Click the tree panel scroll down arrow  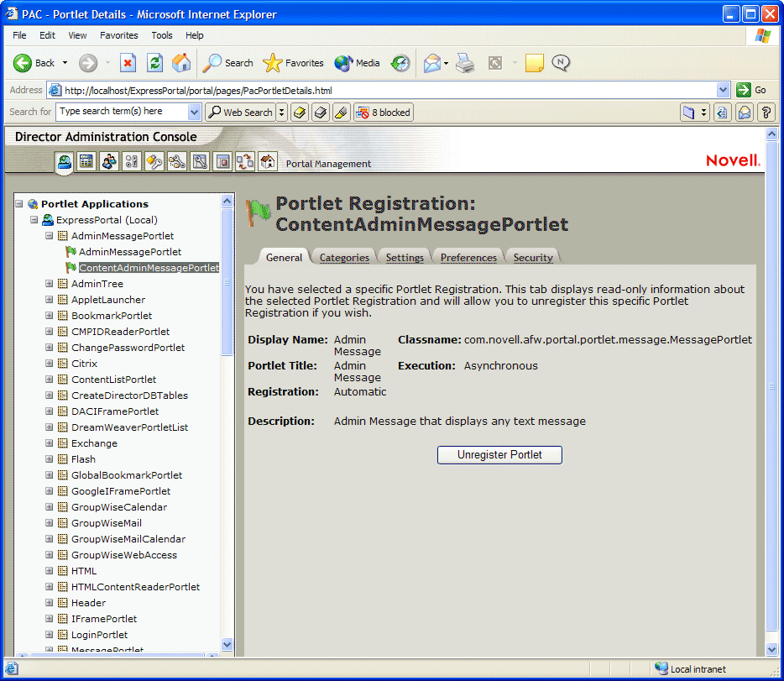click(227, 644)
